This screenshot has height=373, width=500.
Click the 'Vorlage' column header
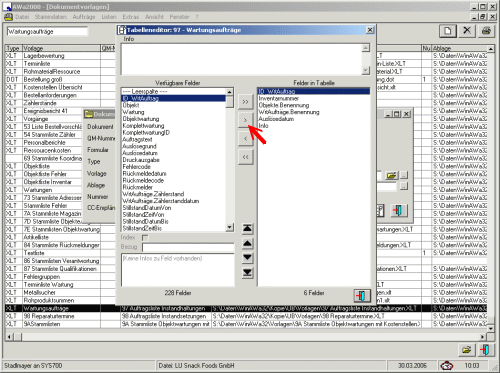coord(61,48)
